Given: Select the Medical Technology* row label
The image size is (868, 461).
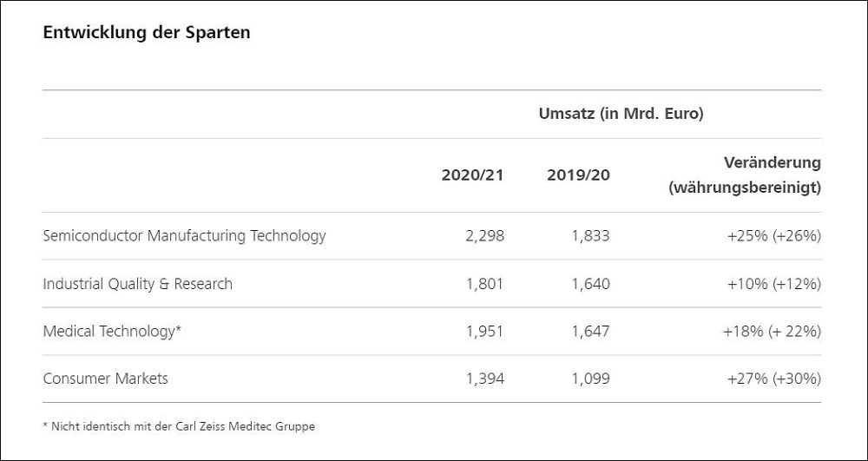Looking at the screenshot, I should [112, 331].
